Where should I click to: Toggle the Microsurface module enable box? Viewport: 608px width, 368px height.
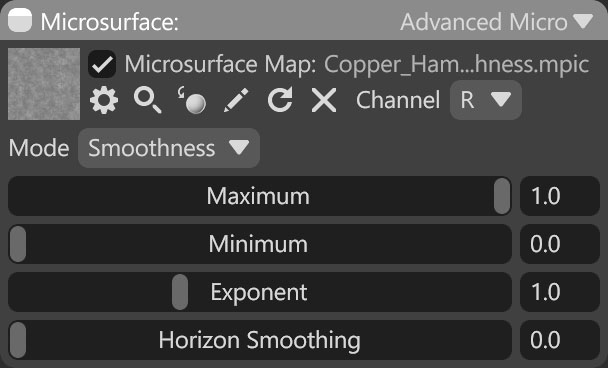point(20,20)
